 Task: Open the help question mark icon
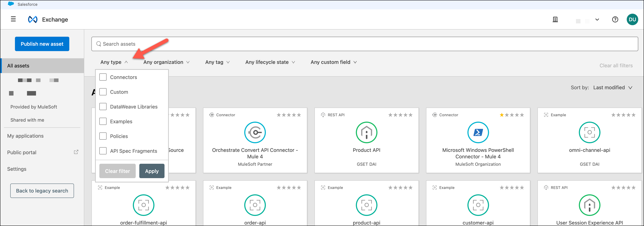615,19
